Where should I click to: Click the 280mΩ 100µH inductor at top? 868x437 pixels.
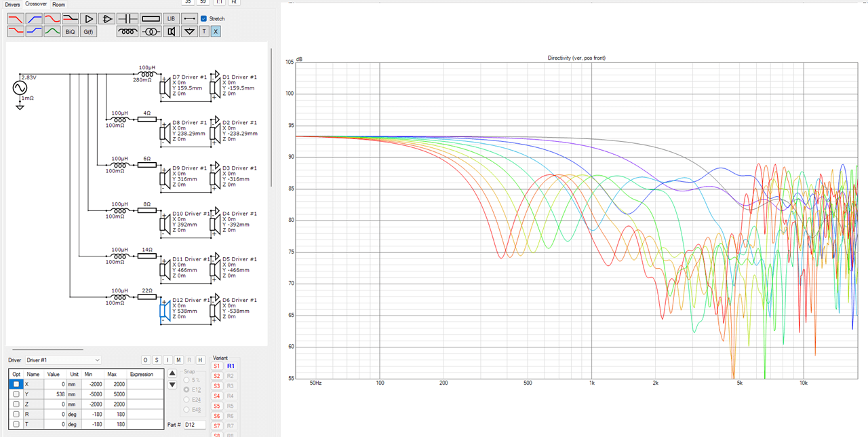click(146, 73)
